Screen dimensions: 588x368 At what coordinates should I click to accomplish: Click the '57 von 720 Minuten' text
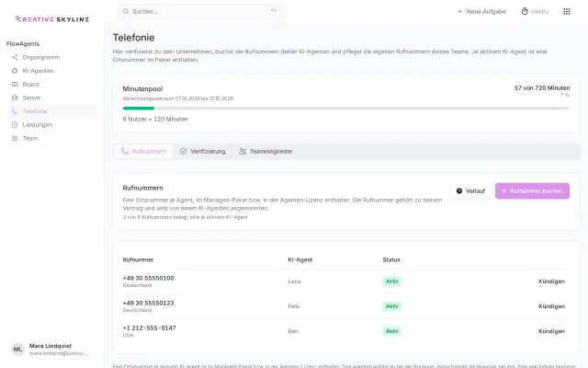point(542,88)
